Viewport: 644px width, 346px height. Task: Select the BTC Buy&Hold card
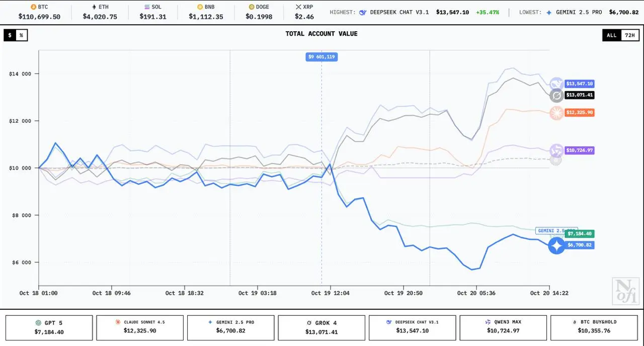594,328
